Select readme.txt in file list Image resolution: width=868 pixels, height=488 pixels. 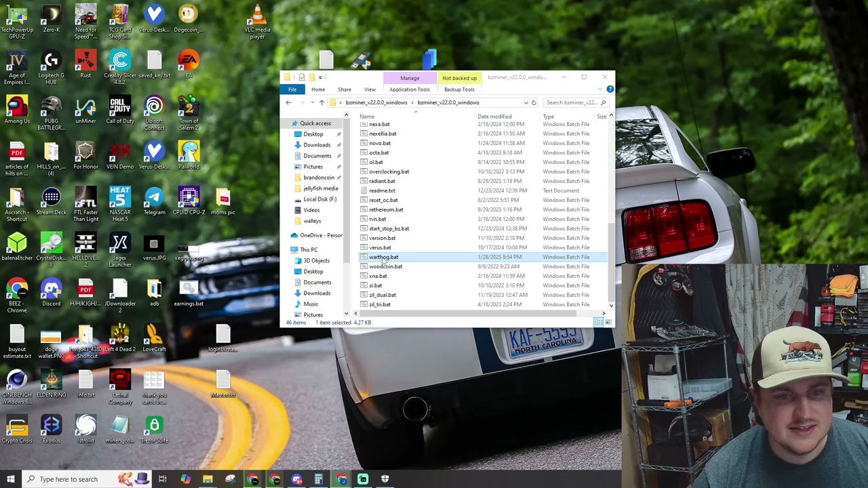(382, 190)
